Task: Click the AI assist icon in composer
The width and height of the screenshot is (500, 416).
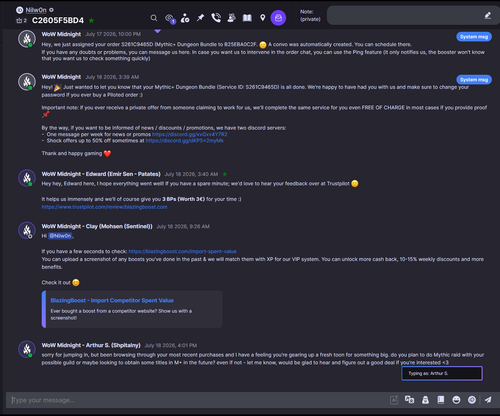Action: click(394, 400)
